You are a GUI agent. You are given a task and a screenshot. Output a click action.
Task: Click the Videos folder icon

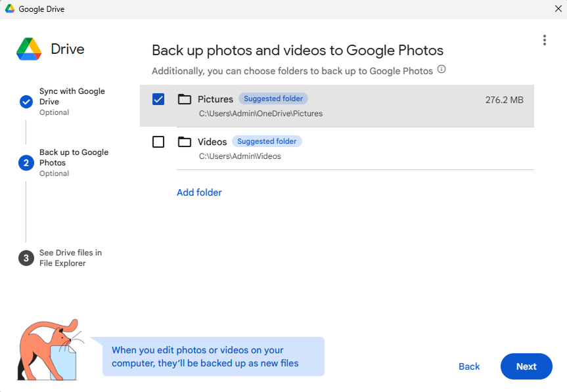click(185, 142)
